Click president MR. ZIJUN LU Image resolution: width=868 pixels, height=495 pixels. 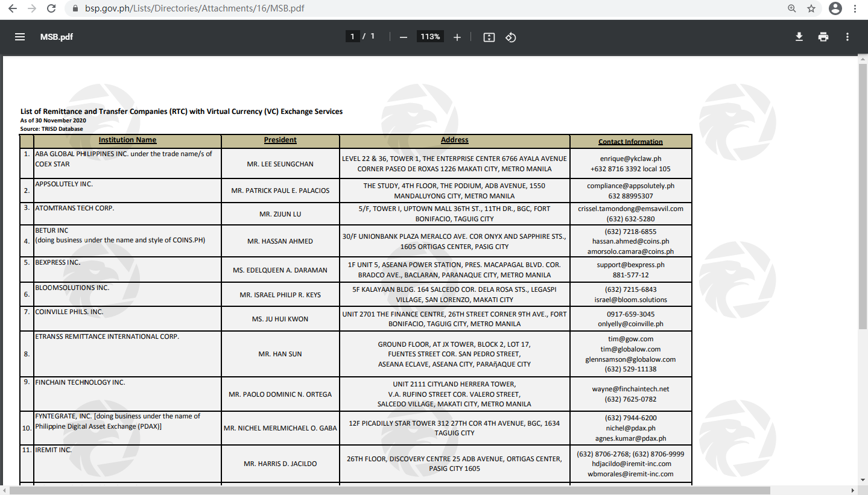click(x=280, y=214)
